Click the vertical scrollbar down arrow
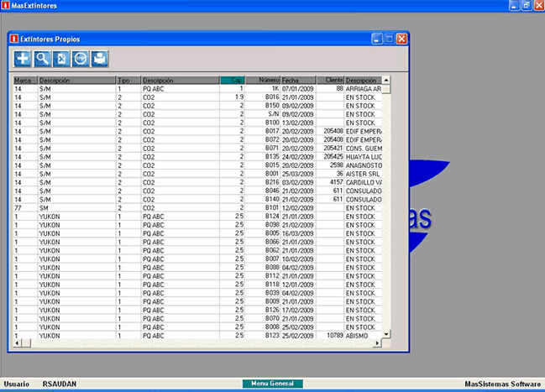 [x=386, y=334]
